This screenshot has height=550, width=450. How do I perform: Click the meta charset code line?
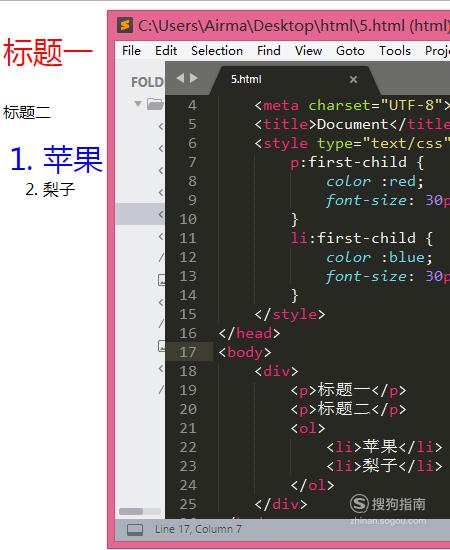pyautogui.click(x=352, y=105)
